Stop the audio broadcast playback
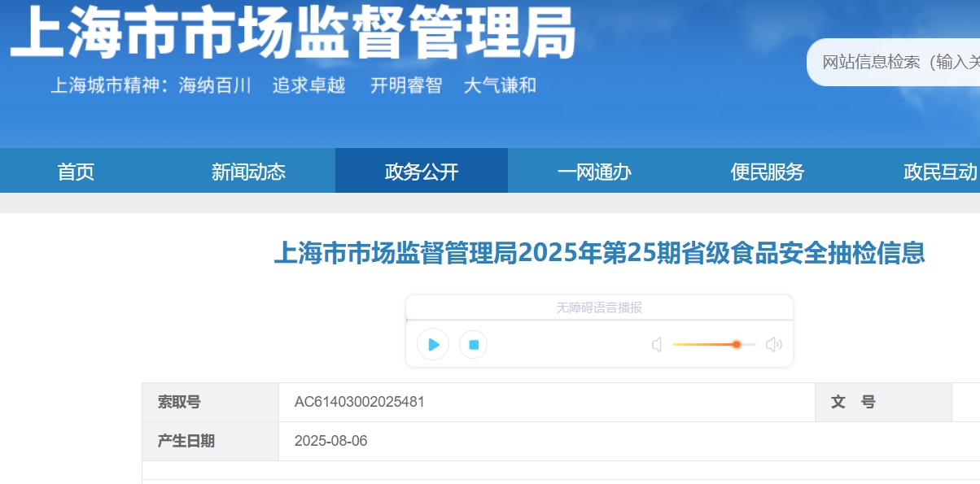 [x=473, y=345]
